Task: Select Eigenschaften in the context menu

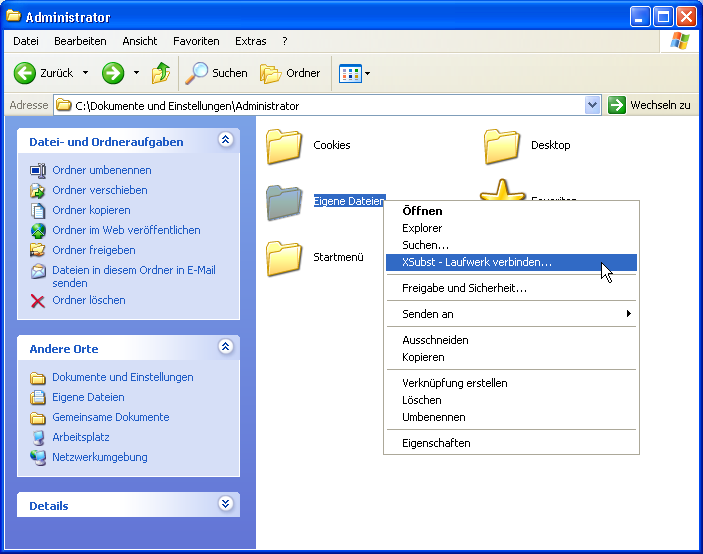Action: (436, 443)
